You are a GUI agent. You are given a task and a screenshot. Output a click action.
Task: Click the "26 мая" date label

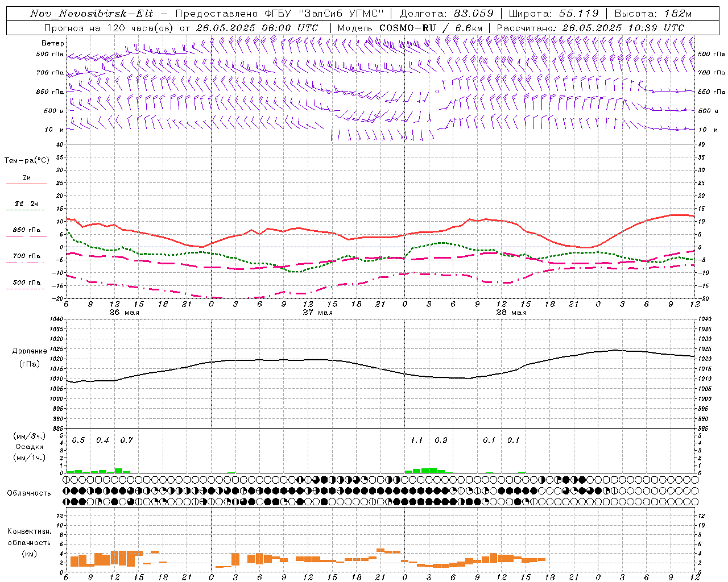point(123,313)
